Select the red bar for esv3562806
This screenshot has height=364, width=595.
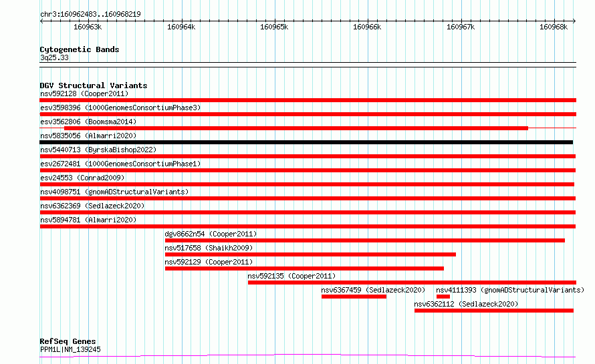(x=296, y=128)
